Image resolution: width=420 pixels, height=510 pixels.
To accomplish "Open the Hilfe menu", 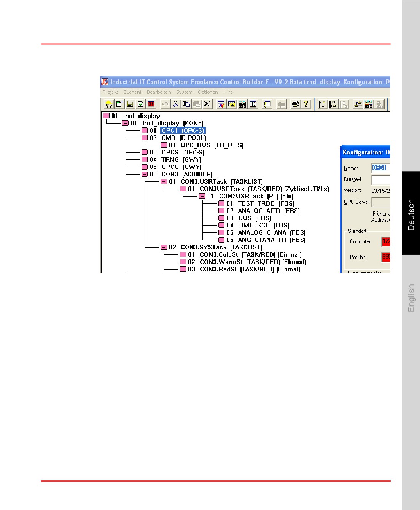I will coord(228,92).
